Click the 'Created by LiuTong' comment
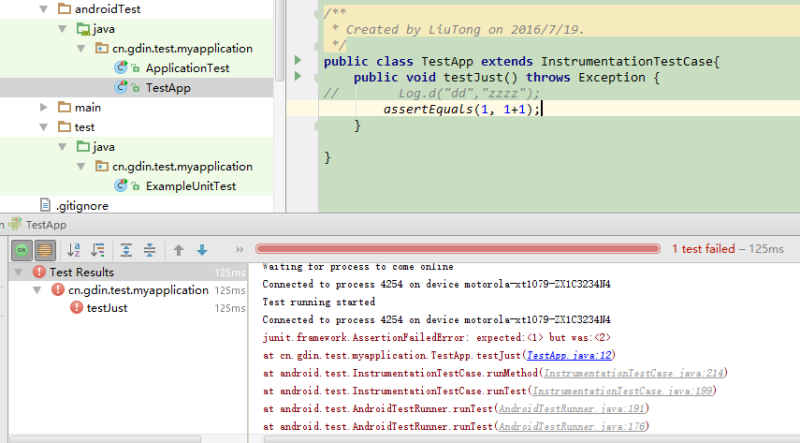The width and height of the screenshot is (800, 443). coord(464,30)
